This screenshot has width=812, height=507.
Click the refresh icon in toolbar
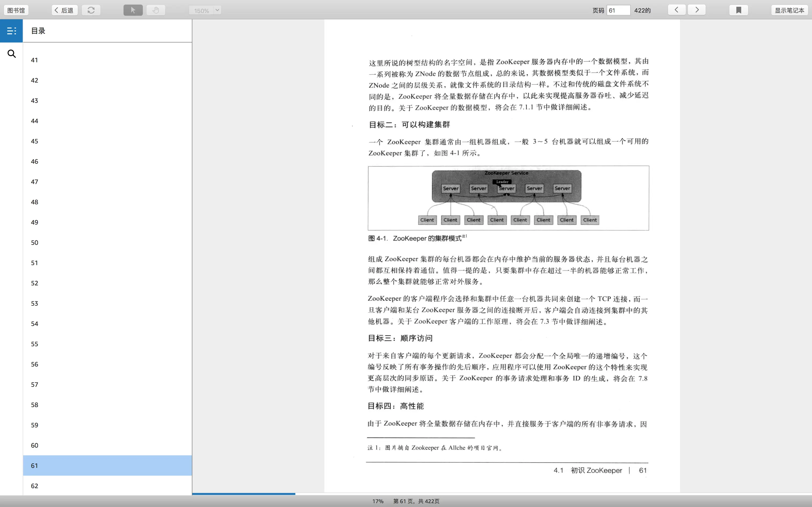pyautogui.click(x=91, y=10)
